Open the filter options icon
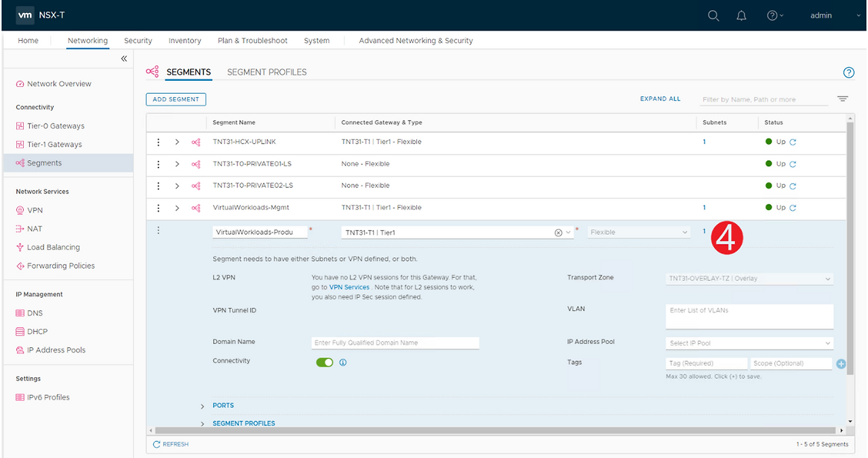The width and height of the screenshot is (868, 458). pos(842,99)
